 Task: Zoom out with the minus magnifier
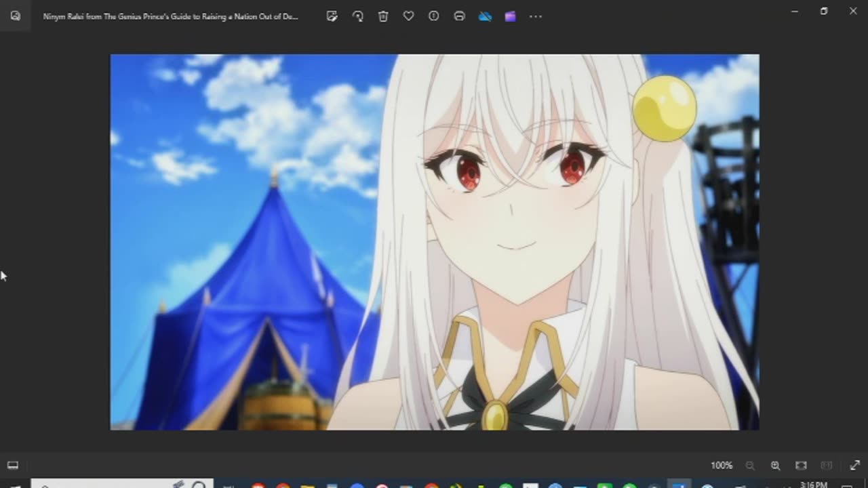pos(750,466)
